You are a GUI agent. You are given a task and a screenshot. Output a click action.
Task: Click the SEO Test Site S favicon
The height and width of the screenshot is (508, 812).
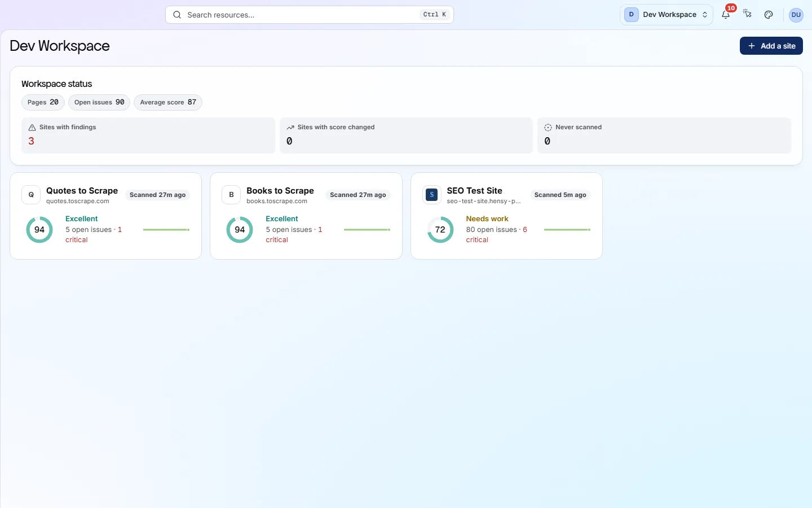tap(432, 195)
